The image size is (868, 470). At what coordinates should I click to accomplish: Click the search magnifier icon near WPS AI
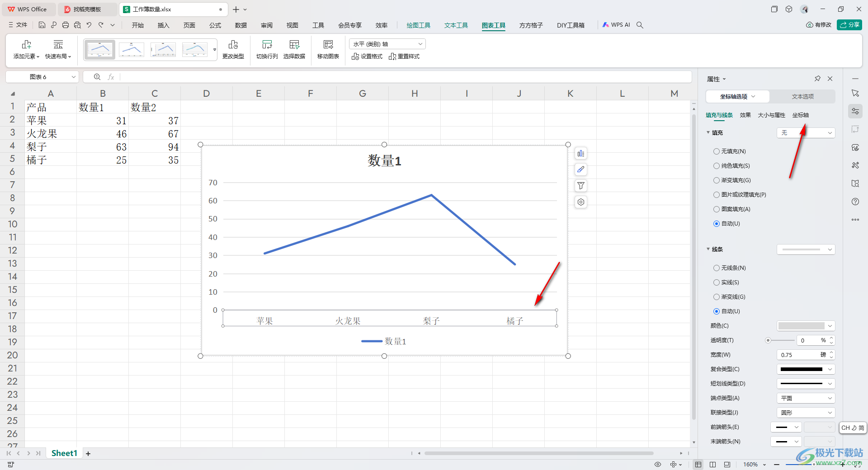[x=640, y=25]
